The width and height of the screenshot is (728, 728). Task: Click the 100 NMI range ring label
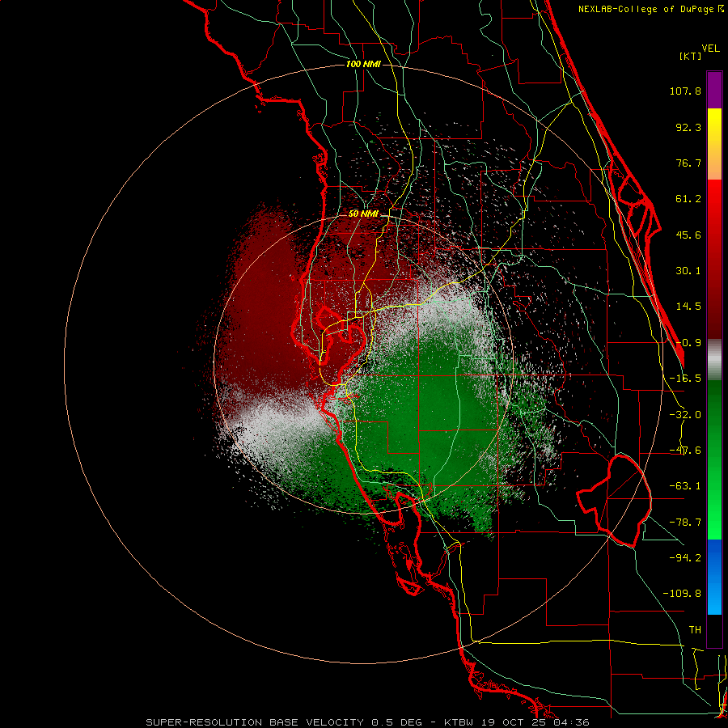pyautogui.click(x=363, y=64)
